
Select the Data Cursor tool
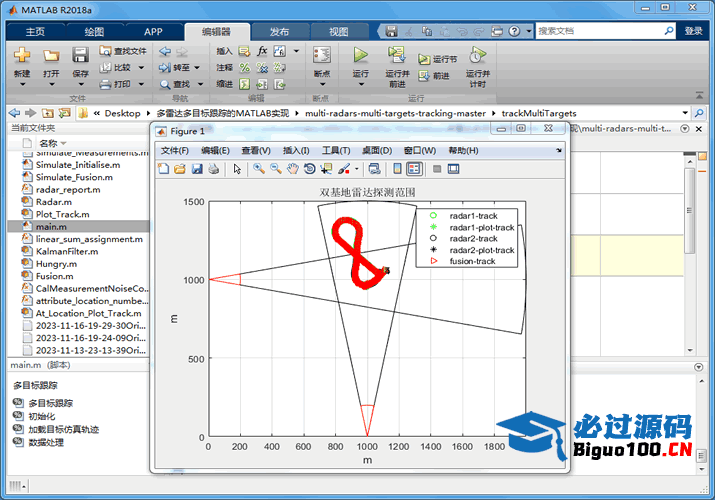click(326, 169)
